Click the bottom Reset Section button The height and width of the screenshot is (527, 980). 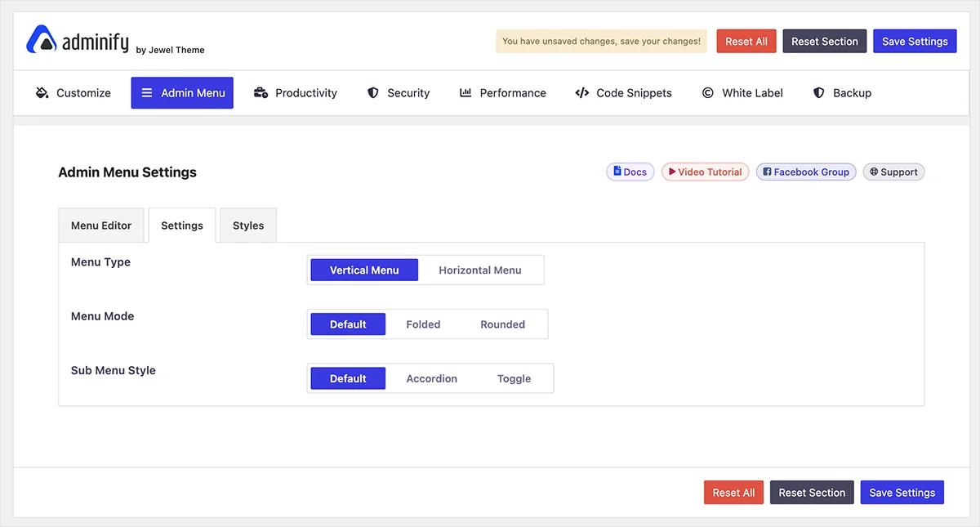click(812, 493)
